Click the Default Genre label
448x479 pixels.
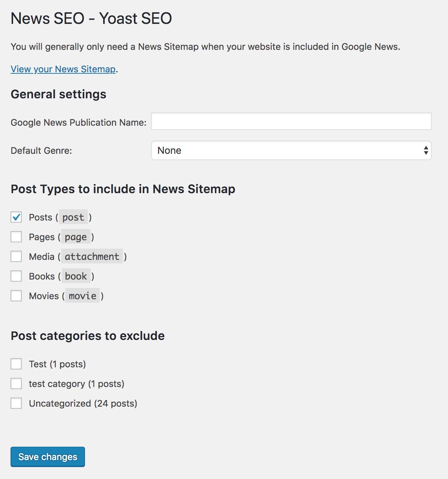point(41,151)
